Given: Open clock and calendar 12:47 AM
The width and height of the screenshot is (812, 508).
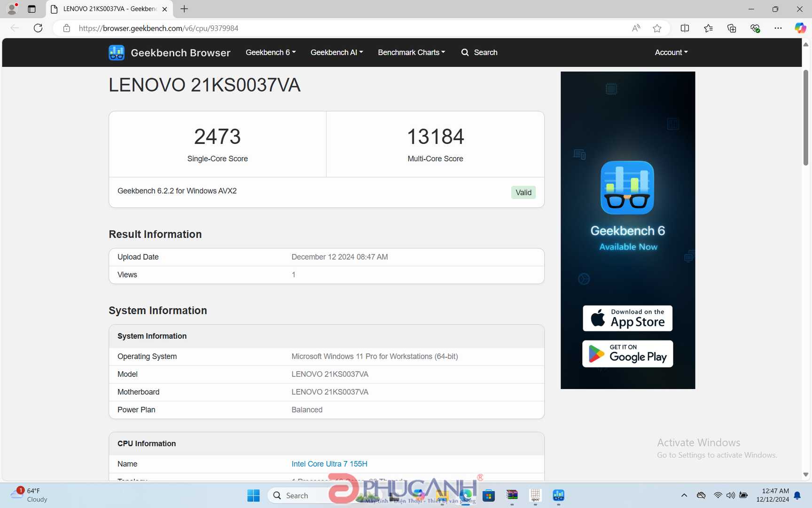Looking at the screenshot, I should 773,495.
